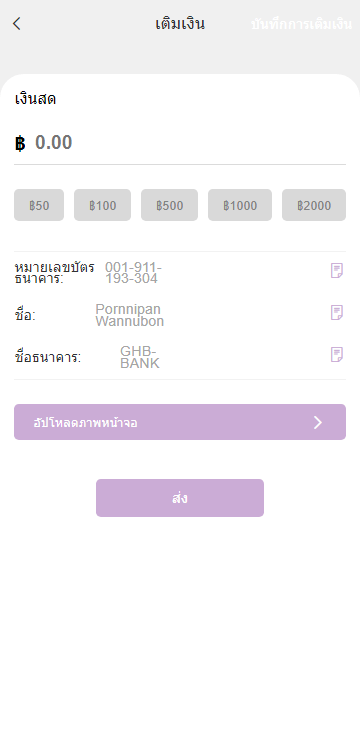
Task: Select the ฿100 quick amount
Action: [102, 205]
